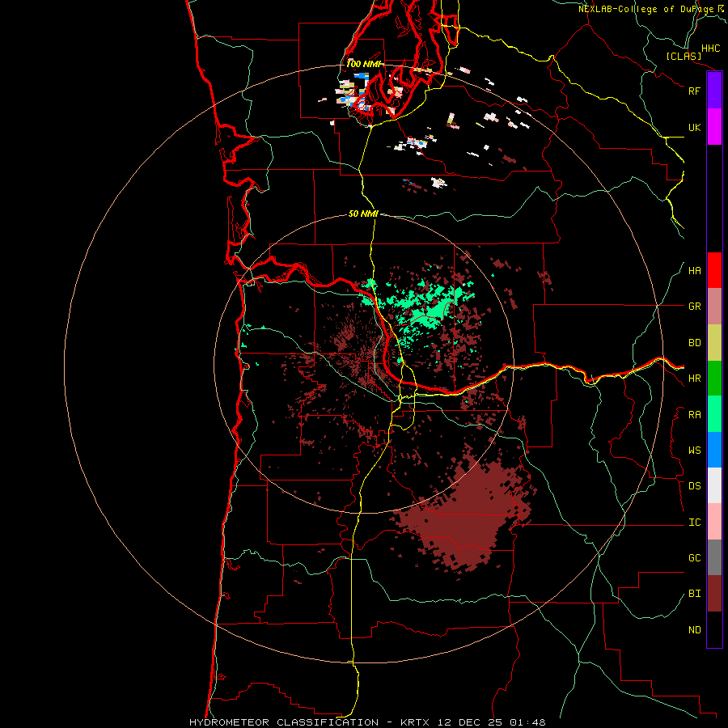This screenshot has height=728, width=728.
Task: Click the HHC product label
Action: click(710, 49)
